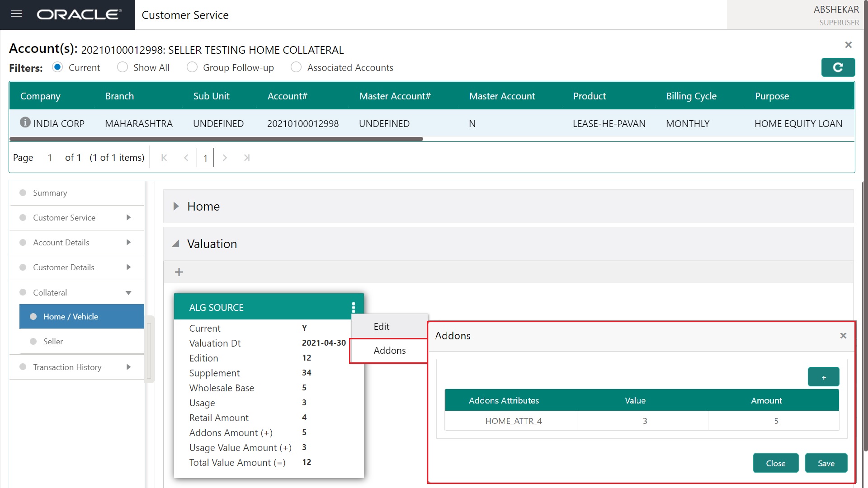
Task: Expand the Home section
Action: point(176,206)
